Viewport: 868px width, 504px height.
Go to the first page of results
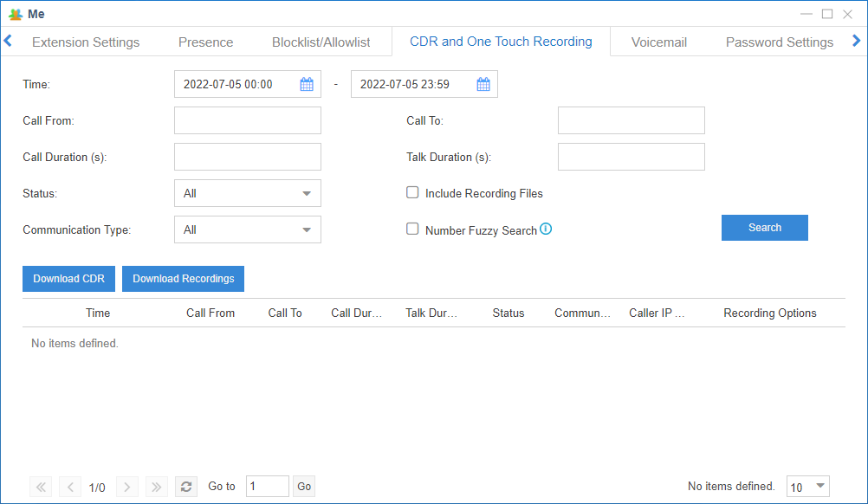tap(40, 487)
